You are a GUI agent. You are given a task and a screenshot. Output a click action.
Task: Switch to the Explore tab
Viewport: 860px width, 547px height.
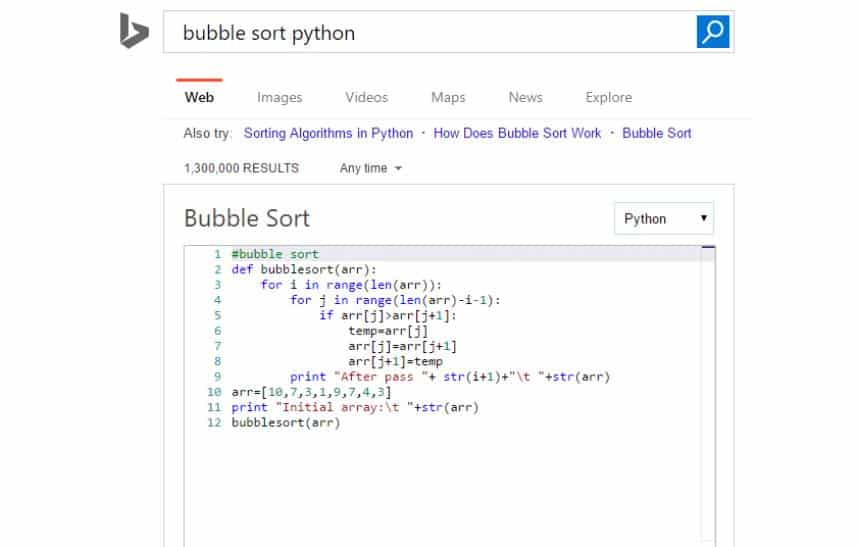coord(608,97)
